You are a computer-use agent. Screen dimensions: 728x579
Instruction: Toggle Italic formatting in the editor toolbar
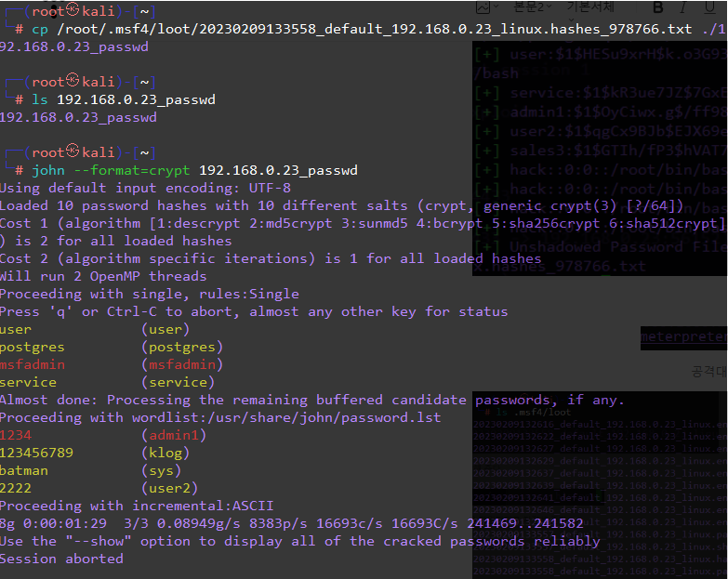683,7
